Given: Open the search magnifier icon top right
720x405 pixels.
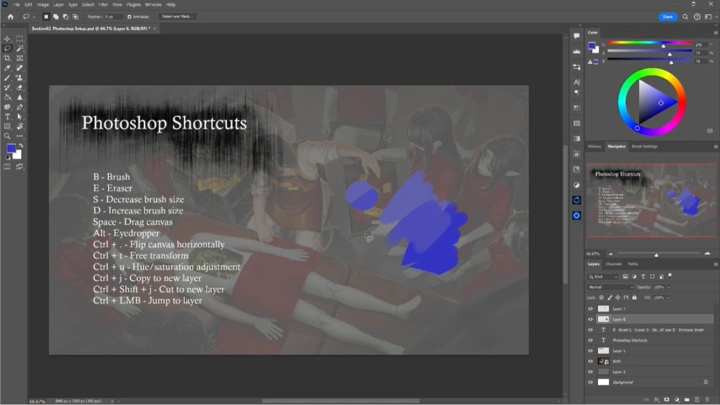Looking at the screenshot, I should coord(685,17).
